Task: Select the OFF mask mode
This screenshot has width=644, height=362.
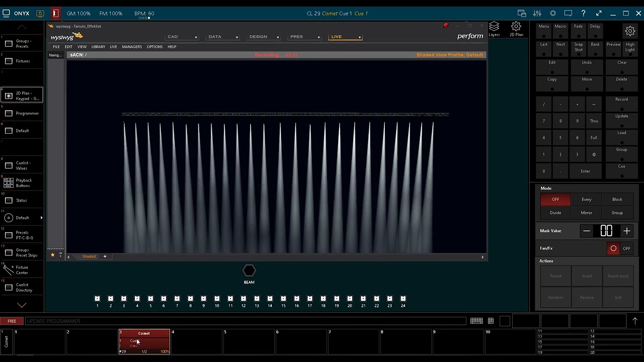Action: [x=555, y=199]
